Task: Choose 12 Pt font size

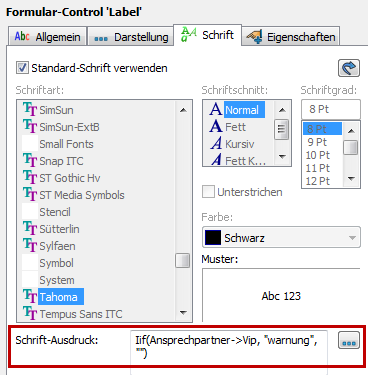Action: tap(318, 181)
